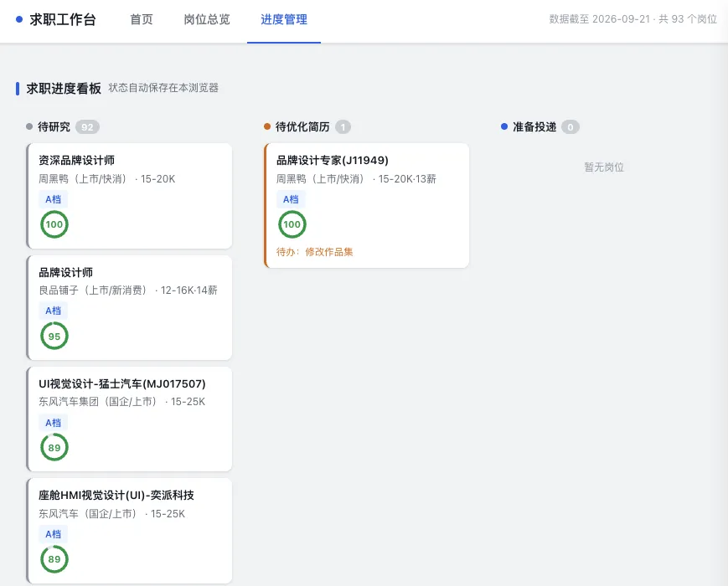Open UI视觉设计-猛士汽车(MJ017507) card
Image resolution: width=728 pixels, height=586 pixels.
coord(129,419)
